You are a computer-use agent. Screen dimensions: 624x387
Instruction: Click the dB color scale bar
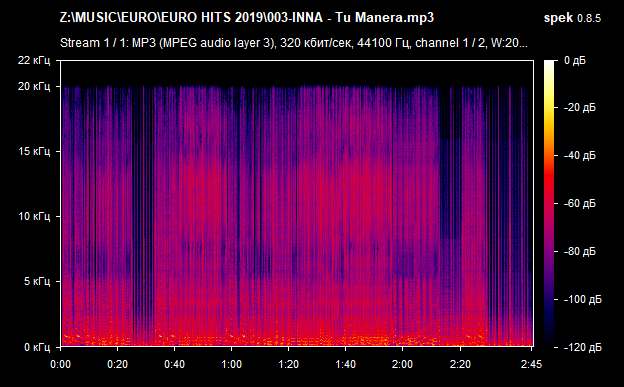549,203
